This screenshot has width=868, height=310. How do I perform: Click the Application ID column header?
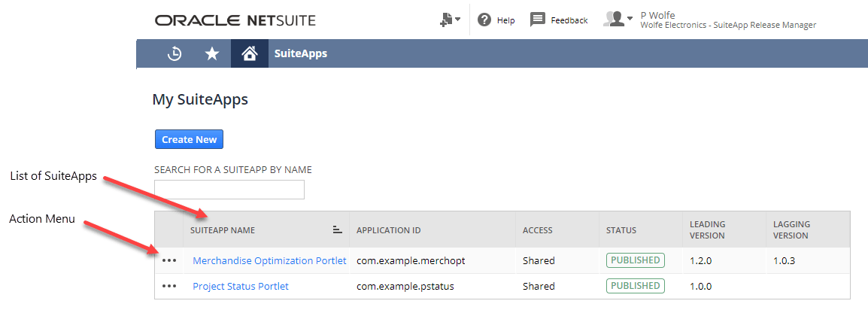[390, 230]
